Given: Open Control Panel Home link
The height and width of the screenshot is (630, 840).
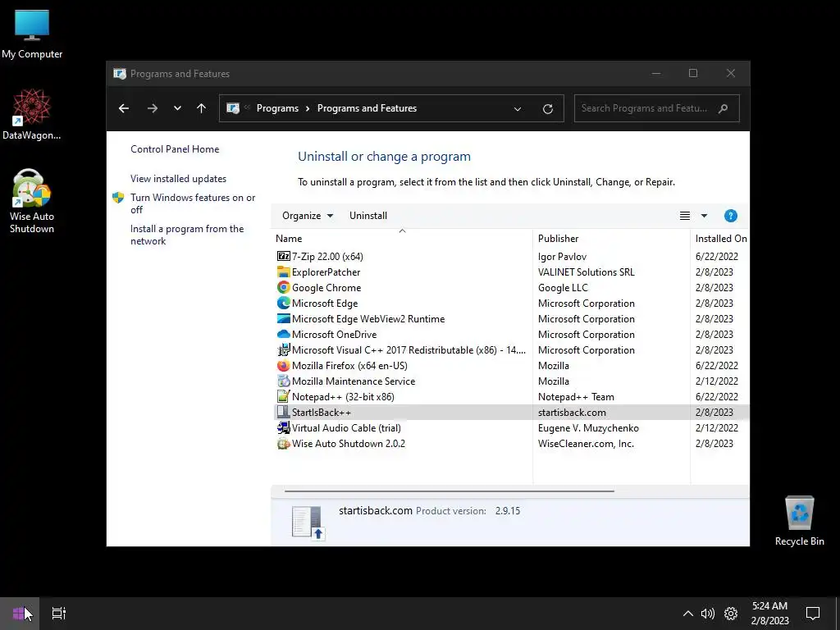Looking at the screenshot, I should (x=175, y=149).
